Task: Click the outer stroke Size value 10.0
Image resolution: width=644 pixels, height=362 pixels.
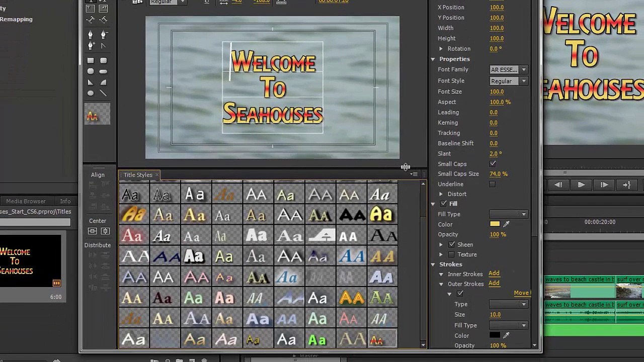Action: pos(495,315)
